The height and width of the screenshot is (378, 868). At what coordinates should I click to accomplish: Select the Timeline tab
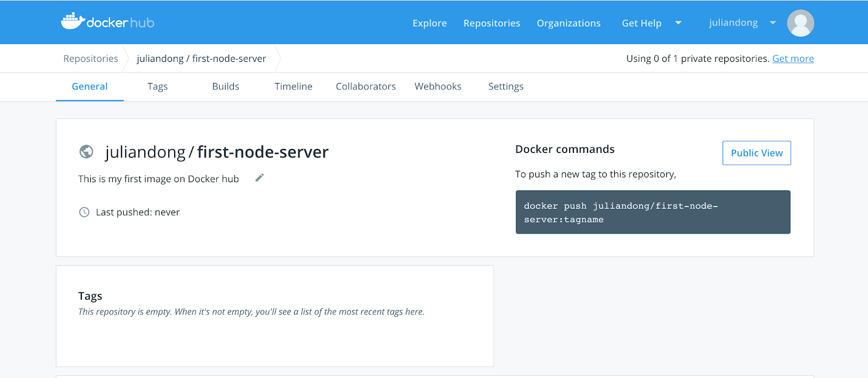pyautogui.click(x=293, y=87)
